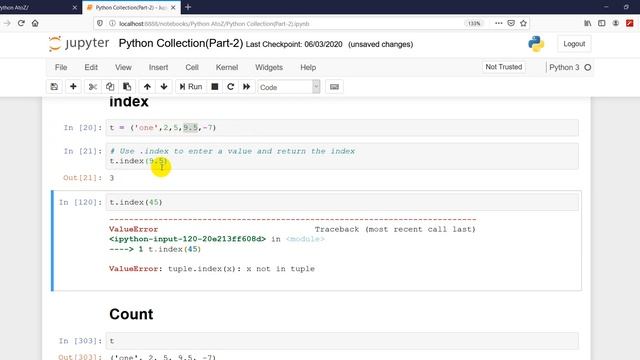Rename notebook title Python Collection(Part-2)
Screen dimensions: 640x360
coord(181,43)
